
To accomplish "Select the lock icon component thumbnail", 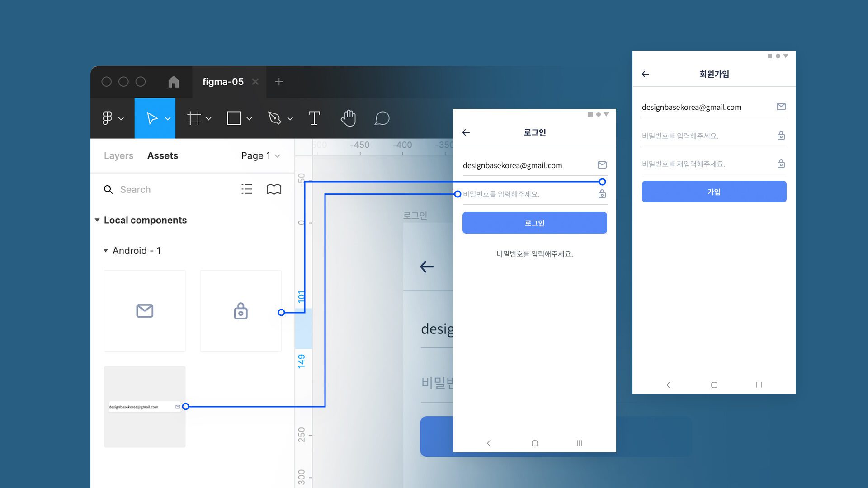I will coord(241,311).
